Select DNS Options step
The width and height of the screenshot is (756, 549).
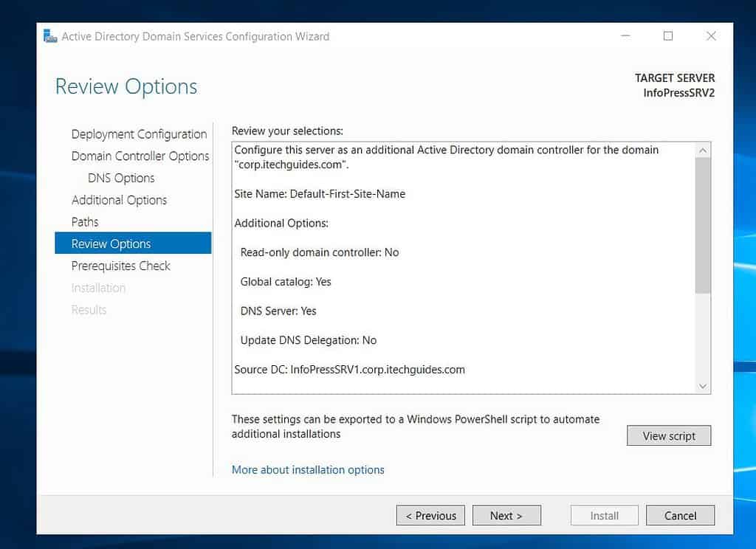coord(121,178)
